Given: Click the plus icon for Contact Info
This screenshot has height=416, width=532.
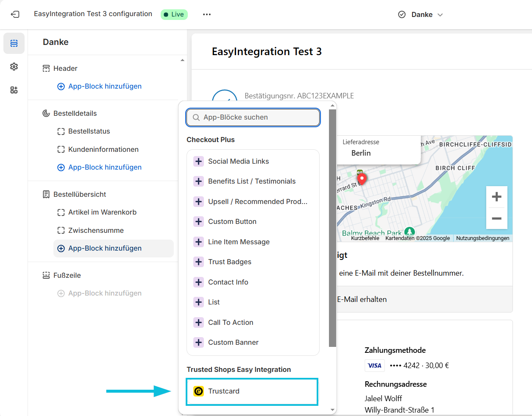Looking at the screenshot, I should click(198, 282).
